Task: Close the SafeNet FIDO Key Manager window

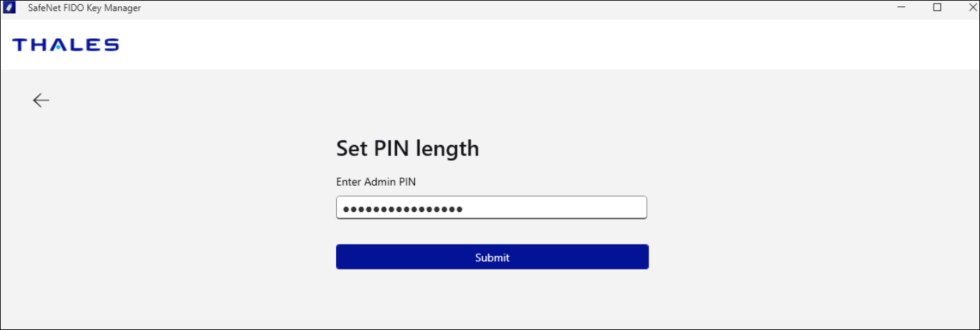Action: coord(972,8)
